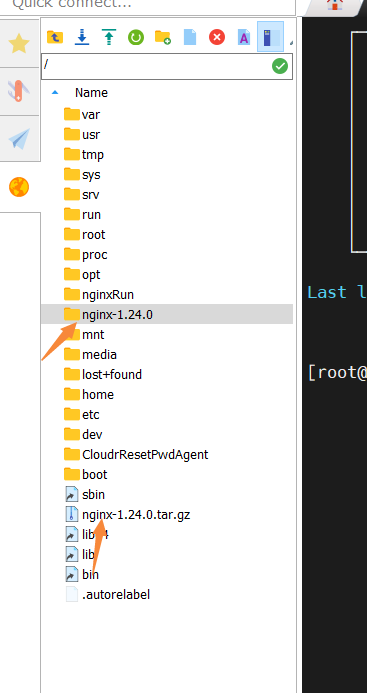The width and height of the screenshot is (367, 693).
Task: Select the .autorelabel file
Action: 108,594
